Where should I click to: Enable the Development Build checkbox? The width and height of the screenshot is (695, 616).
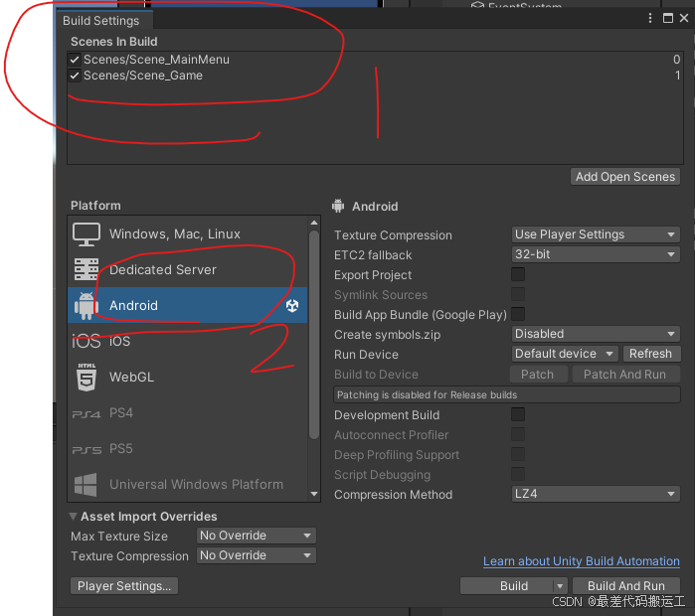[518, 414]
